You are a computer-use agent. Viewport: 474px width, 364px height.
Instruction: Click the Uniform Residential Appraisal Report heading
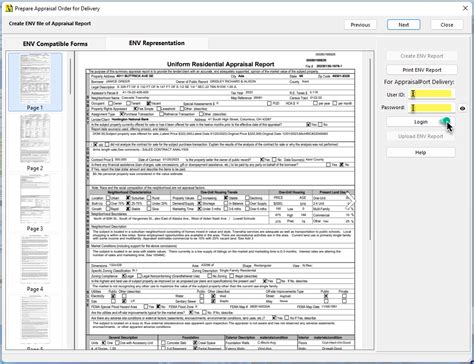pyautogui.click(x=221, y=64)
